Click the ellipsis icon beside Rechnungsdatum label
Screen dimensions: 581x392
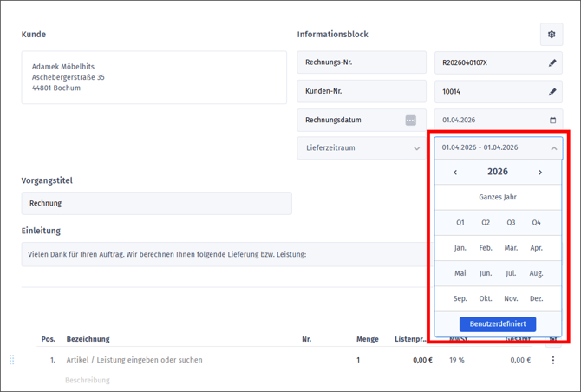[x=411, y=121]
